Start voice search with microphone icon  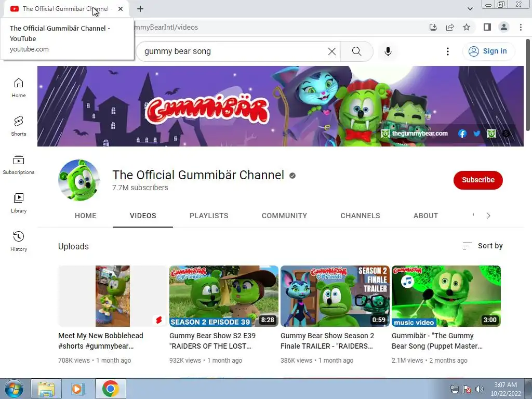388,51
